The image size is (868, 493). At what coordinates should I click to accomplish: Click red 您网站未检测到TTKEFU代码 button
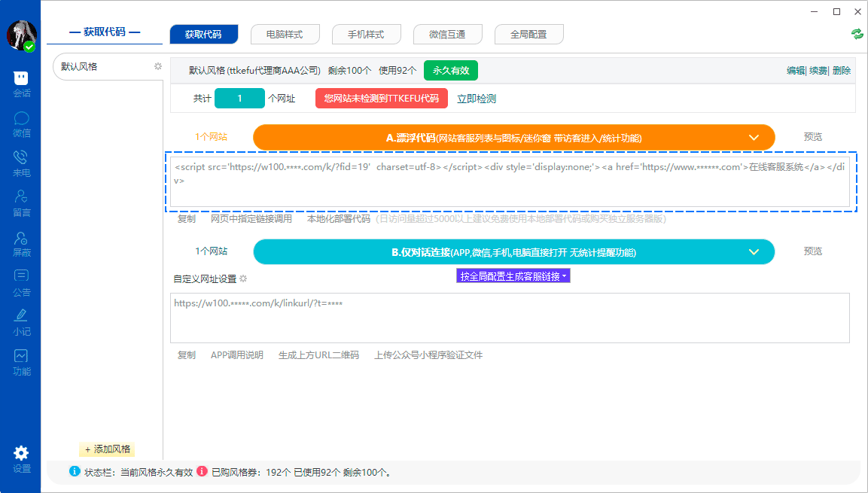tap(382, 99)
